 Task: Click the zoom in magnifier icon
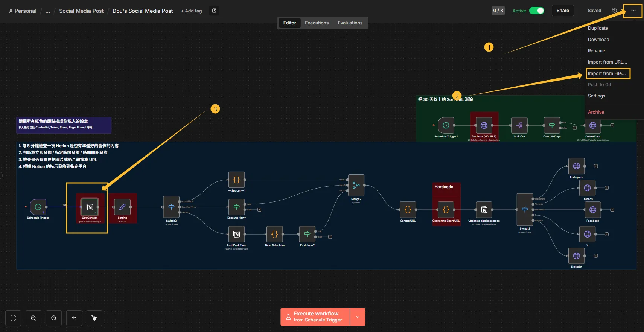33,318
